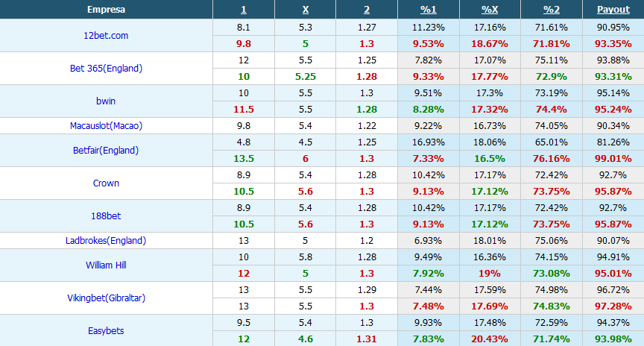Select the red 93.35% payout value
Screen dimensions: 644x346
coord(613,43)
